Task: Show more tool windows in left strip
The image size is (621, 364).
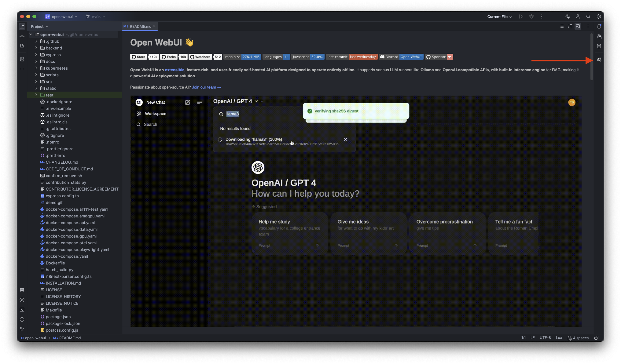Action: [x=22, y=69]
